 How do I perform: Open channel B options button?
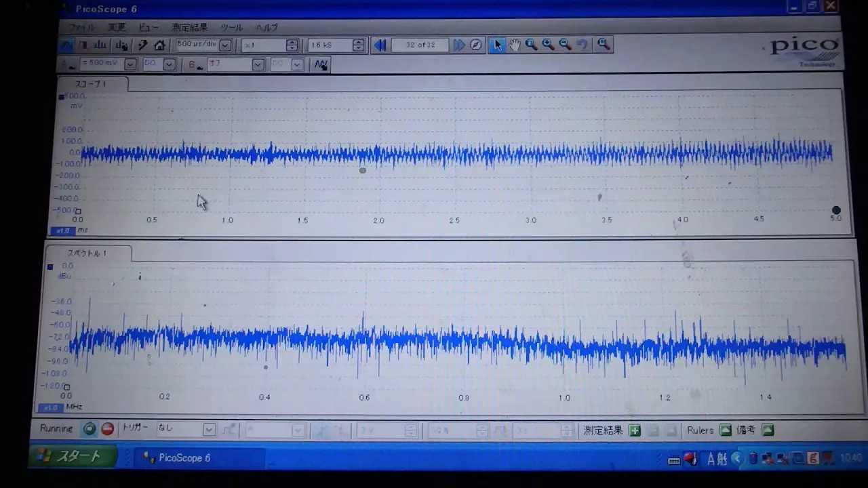(x=195, y=64)
